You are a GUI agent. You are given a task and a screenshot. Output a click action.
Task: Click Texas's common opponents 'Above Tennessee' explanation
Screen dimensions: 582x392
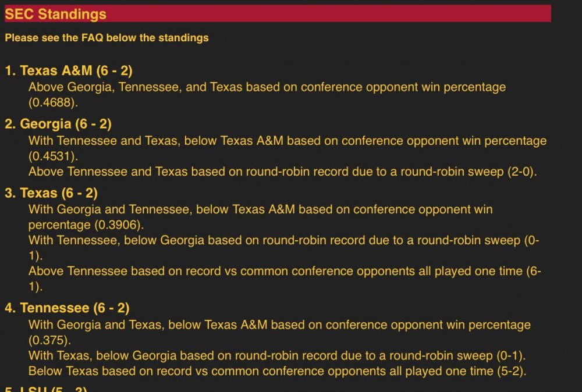pyautogui.click(x=285, y=271)
